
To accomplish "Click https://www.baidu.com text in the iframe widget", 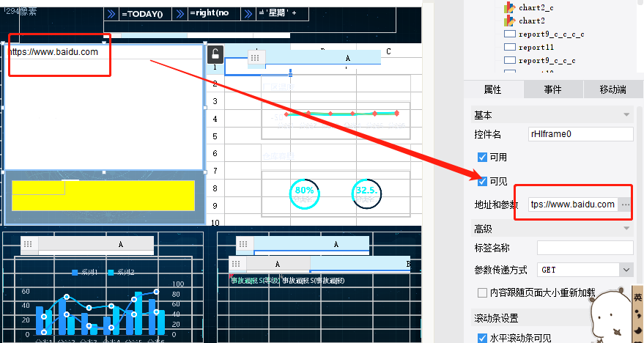I will point(53,52).
